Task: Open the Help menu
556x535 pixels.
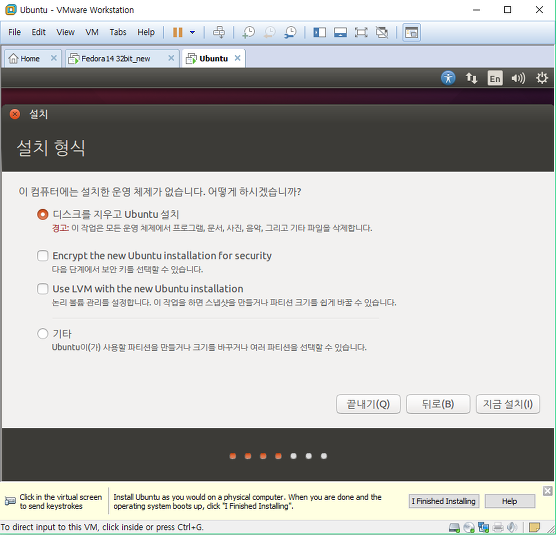Action: pos(146,32)
